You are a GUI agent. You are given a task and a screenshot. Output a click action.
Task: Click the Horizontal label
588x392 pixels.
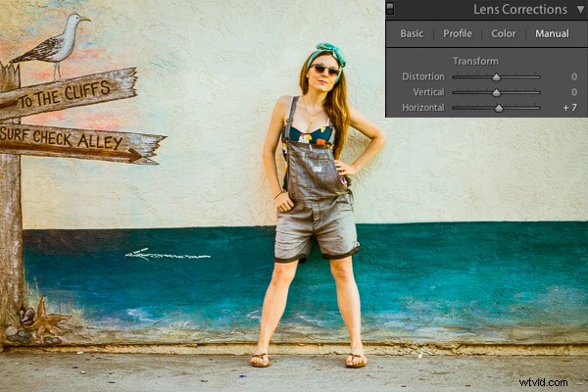(x=423, y=108)
